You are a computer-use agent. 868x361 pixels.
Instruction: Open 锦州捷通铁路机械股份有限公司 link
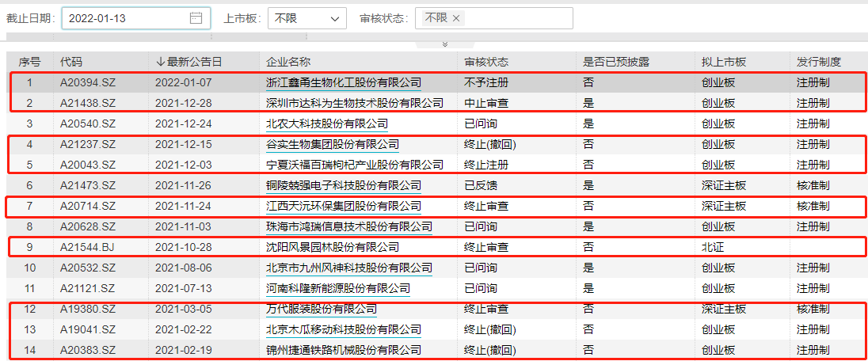344,350
